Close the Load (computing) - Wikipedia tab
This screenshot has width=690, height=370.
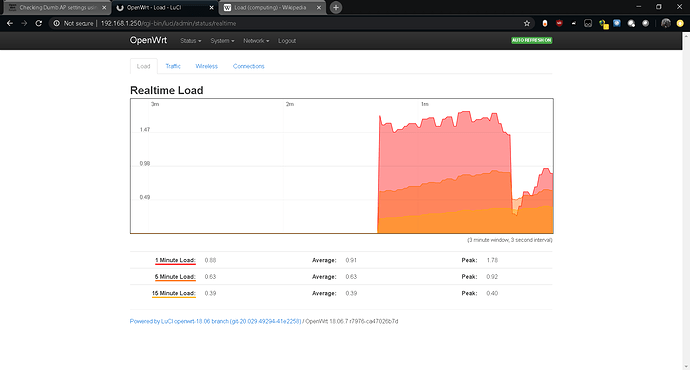tap(319, 7)
